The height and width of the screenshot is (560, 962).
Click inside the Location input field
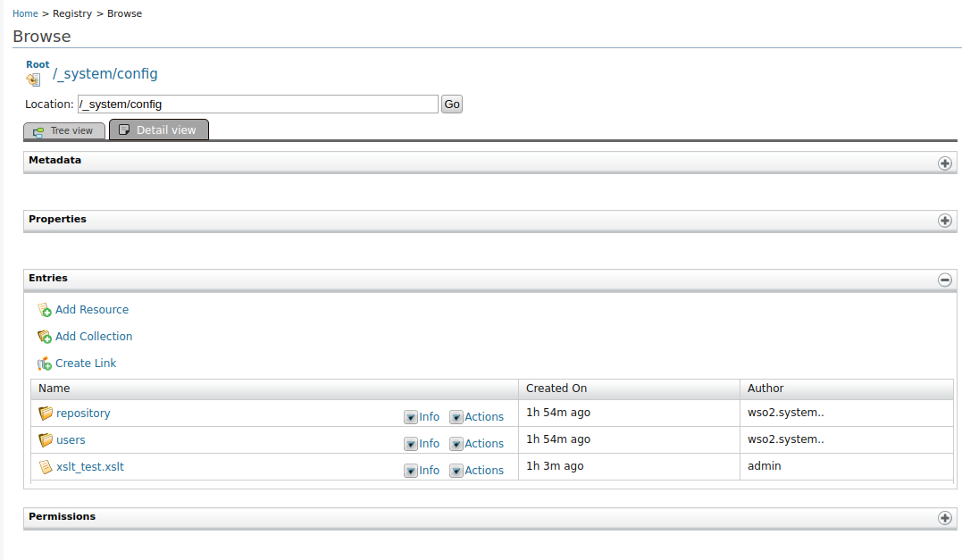click(257, 104)
